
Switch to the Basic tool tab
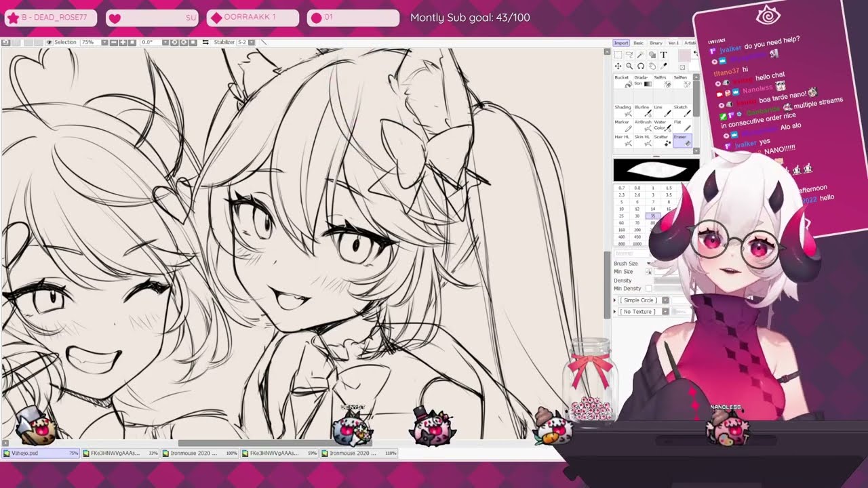click(638, 43)
